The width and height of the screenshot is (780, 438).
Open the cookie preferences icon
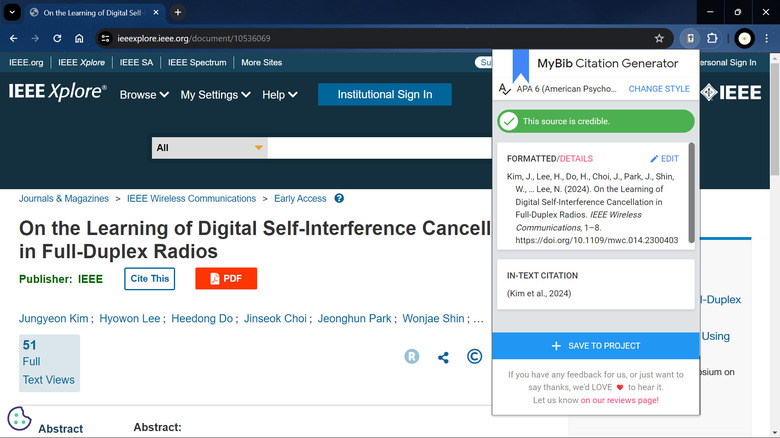point(18,418)
